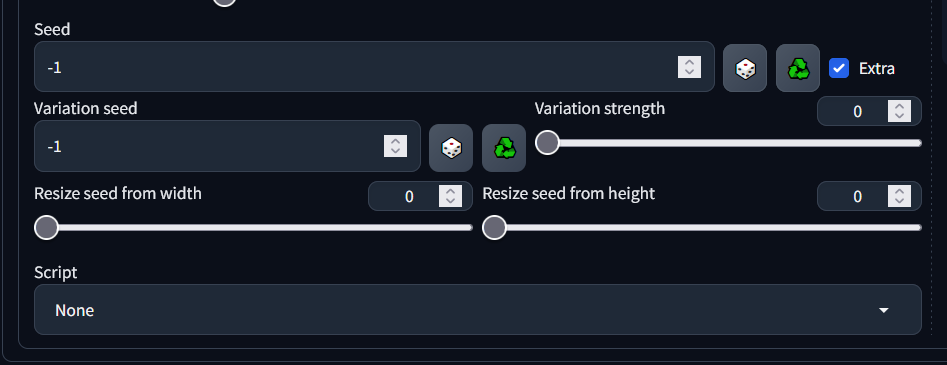Open the Script dropdown

click(478, 310)
